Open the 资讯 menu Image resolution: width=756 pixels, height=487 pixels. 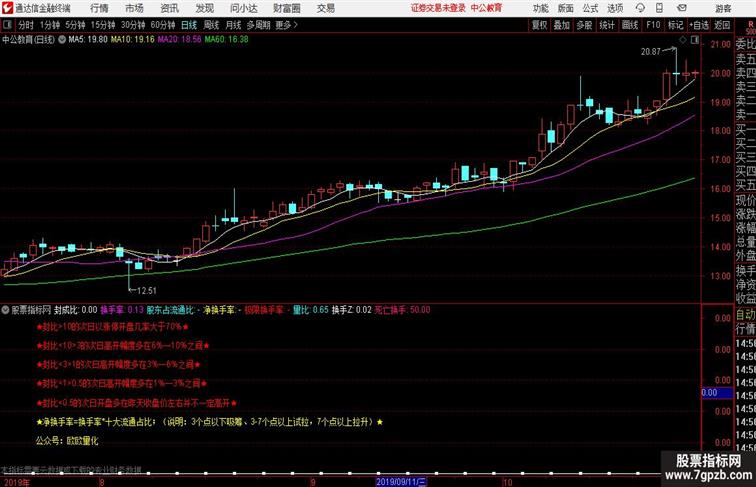click(x=169, y=8)
